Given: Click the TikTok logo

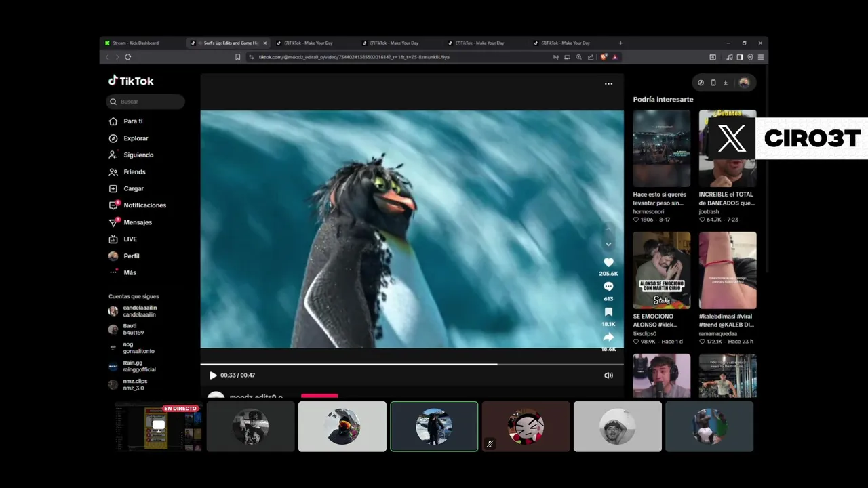Looking at the screenshot, I should 131,81.
